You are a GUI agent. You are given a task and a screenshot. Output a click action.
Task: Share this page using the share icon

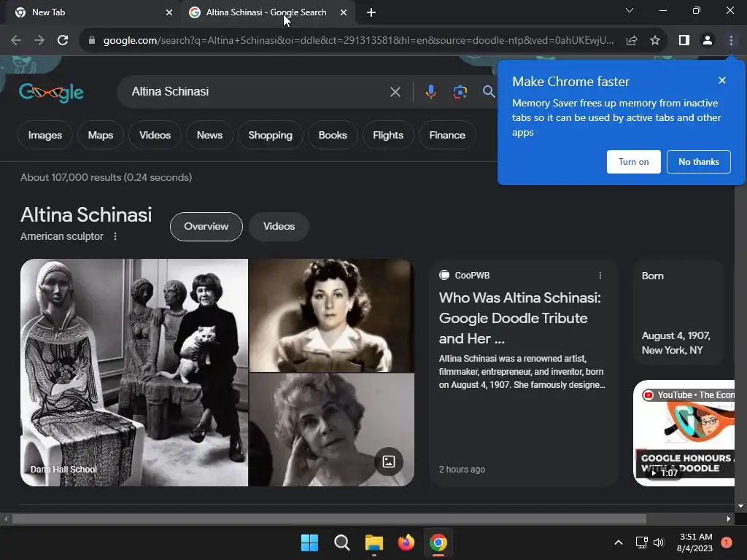(632, 41)
